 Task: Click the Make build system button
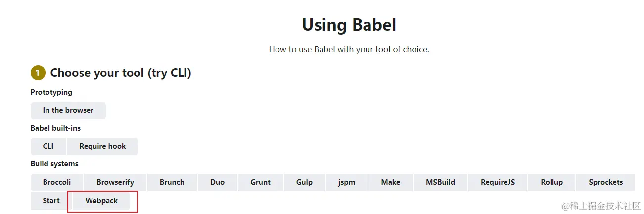pyautogui.click(x=390, y=182)
